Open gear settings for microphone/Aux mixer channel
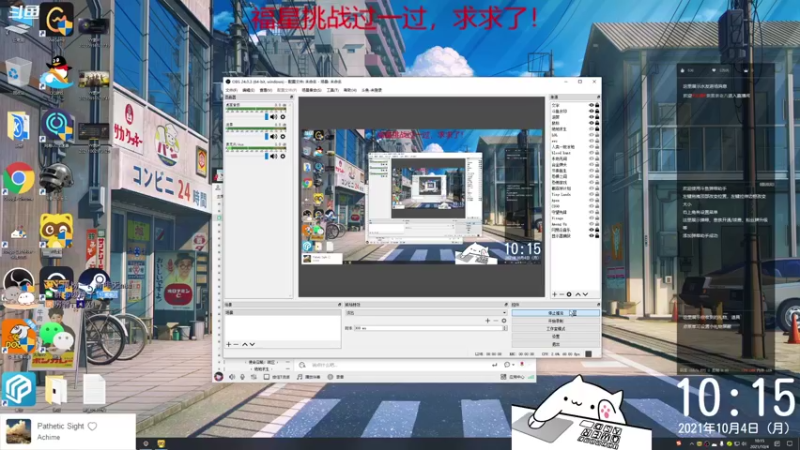The image size is (800, 450). [x=283, y=156]
